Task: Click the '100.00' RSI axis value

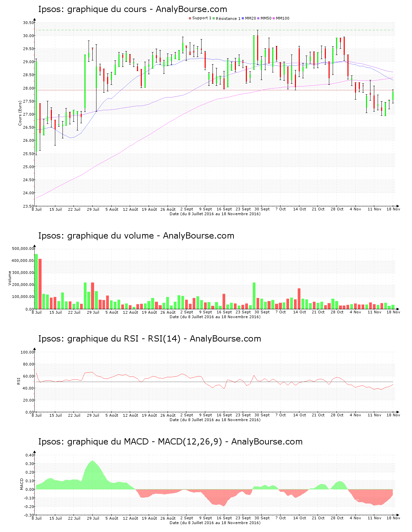Action: pyautogui.click(x=27, y=352)
